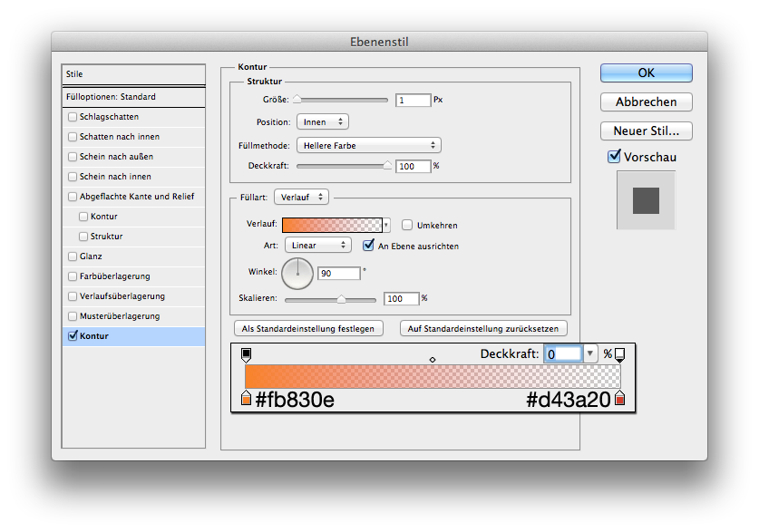Click the Neuer Stil... button
Image resolution: width=759 pixels, height=532 pixels.
click(x=646, y=131)
